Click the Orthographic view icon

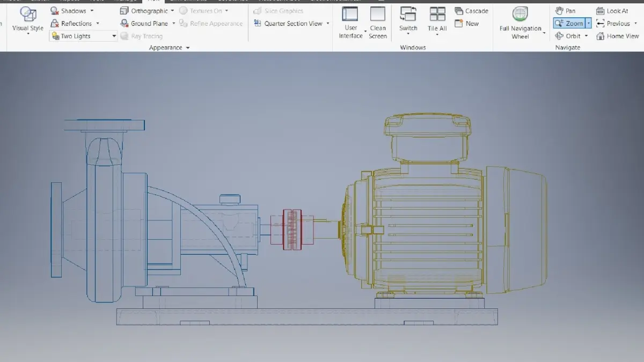[125, 11]
